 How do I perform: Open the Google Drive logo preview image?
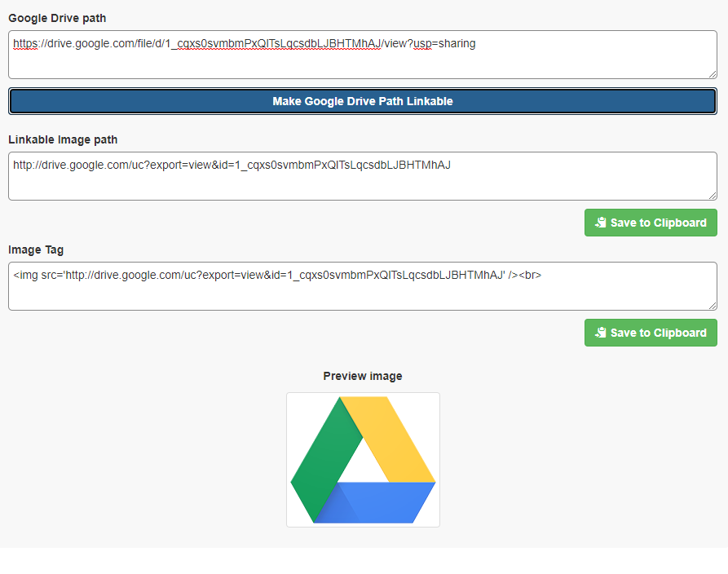click(363, 460)
